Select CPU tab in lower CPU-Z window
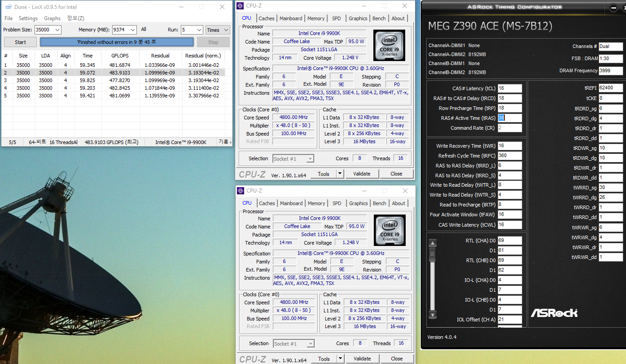 [x=247, y=203]
